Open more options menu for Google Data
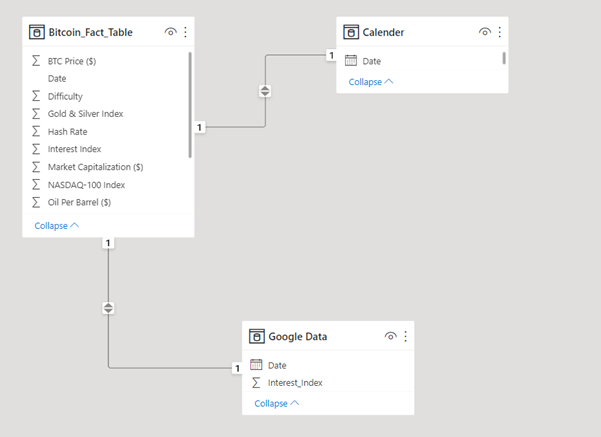This screenshot has height=437, width=601. click(406, 336)
